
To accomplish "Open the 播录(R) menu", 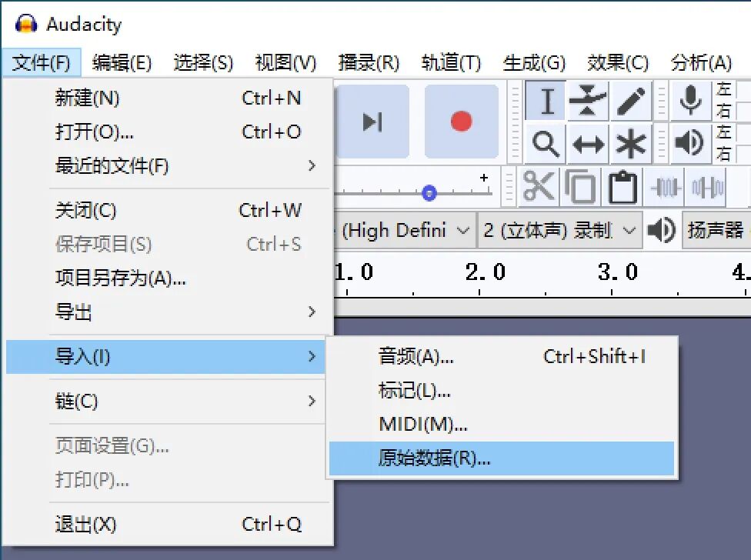I will pyautogui.click(x=369, y=63).
